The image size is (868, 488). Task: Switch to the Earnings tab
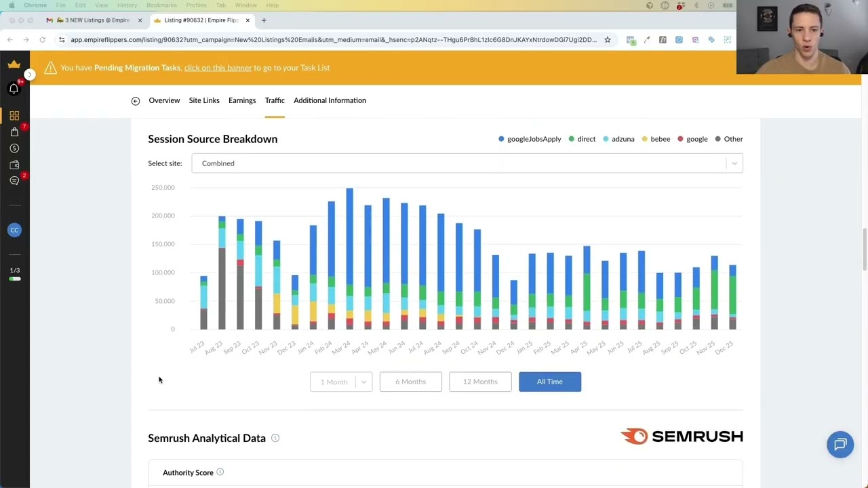(x=242, y=100)
